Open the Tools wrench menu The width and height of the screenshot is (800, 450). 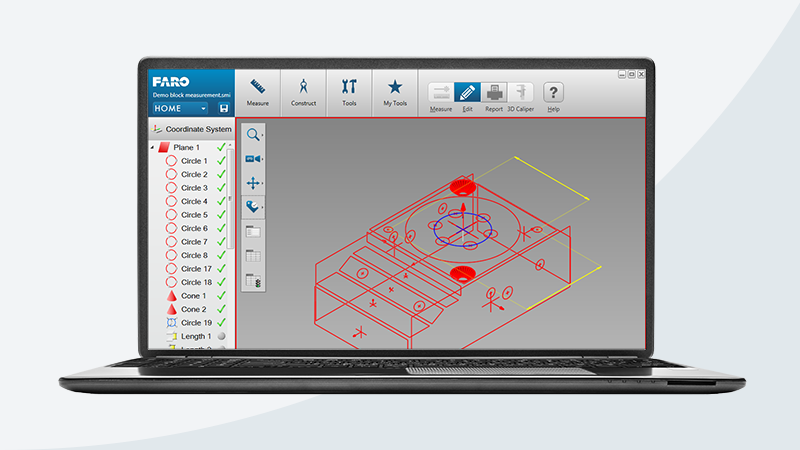(x=349, y=92)
